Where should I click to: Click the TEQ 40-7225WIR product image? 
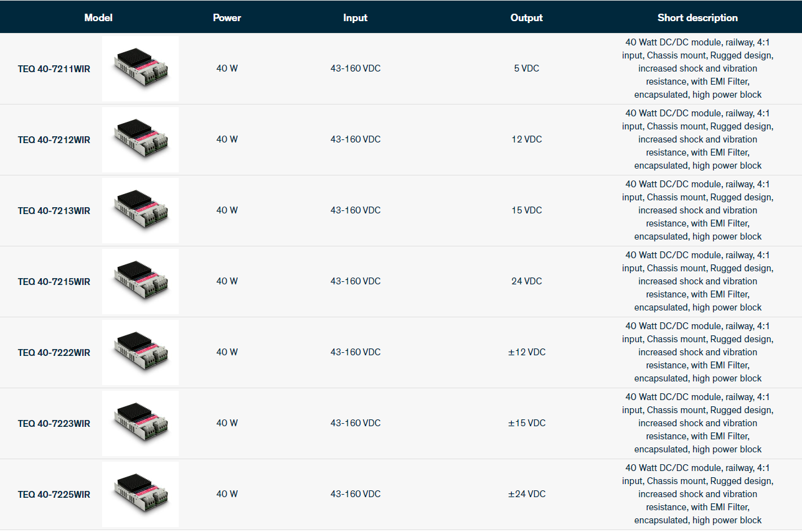[140, 495]
